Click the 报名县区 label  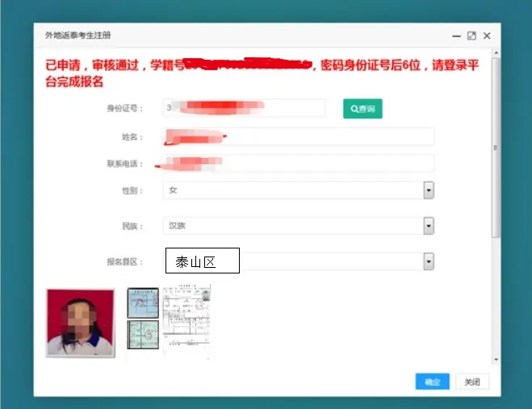pyautogui.click(x=124, y=262)
